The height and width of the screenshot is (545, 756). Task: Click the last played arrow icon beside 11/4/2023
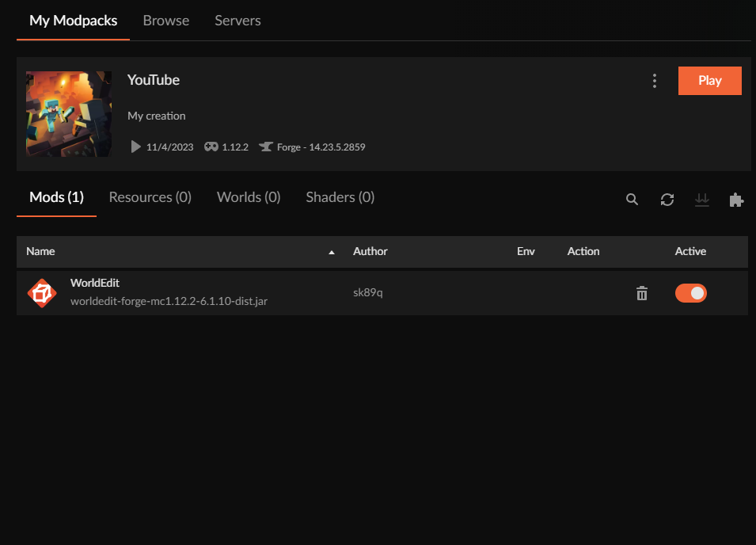[x=135, y=147]
